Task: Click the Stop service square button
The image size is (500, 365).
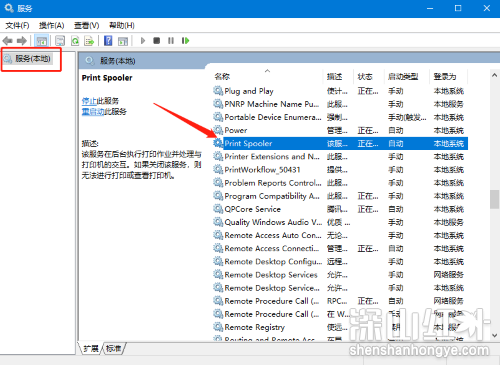Action: click(x=157, y=41)
